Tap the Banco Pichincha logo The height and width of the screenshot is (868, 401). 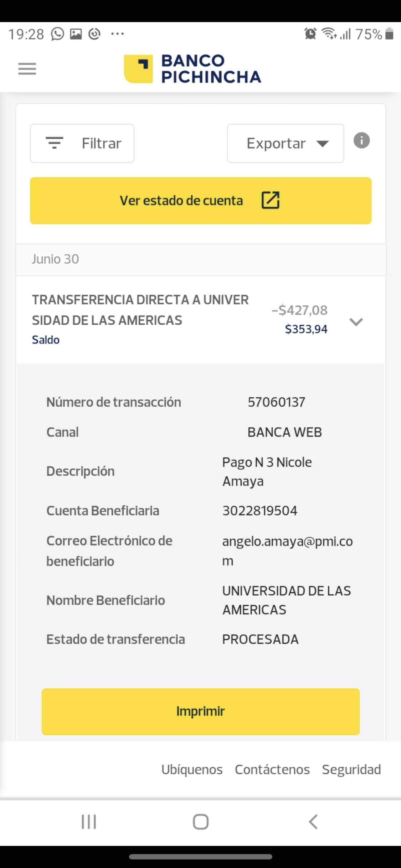192,69
